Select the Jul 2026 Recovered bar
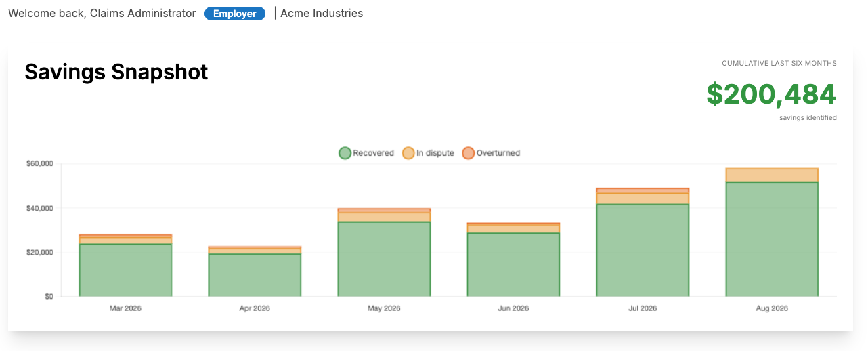The height and width of the screenshot is (351, 868). pos(643,251)
